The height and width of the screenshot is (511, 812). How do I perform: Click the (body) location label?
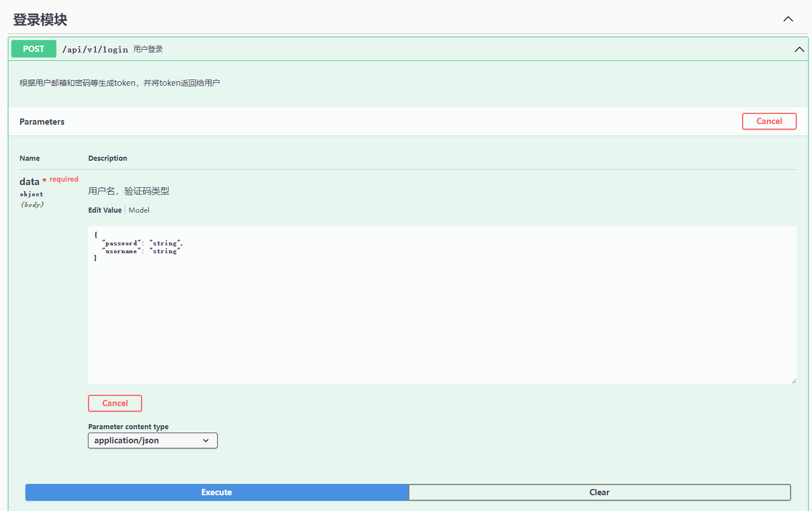point(32,205)
